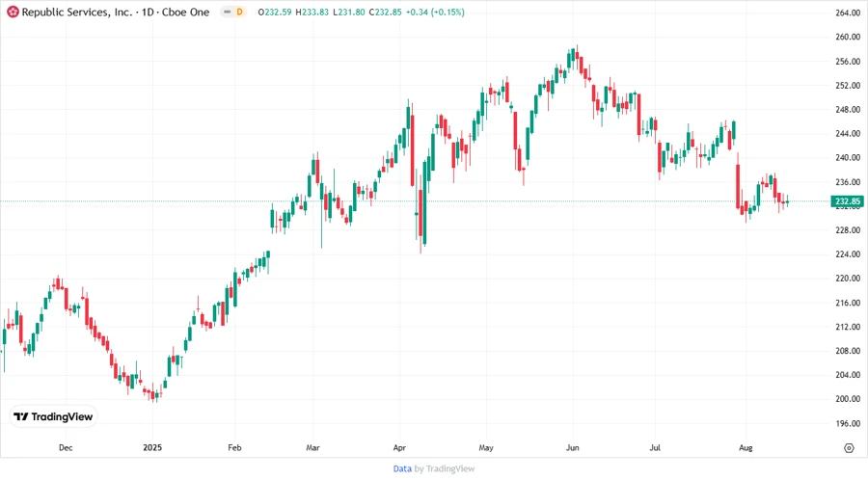Click the 'Mar' label on time axis
Image resolution: width=868 pixels, height=480 pixels.
tap(312, 447)
